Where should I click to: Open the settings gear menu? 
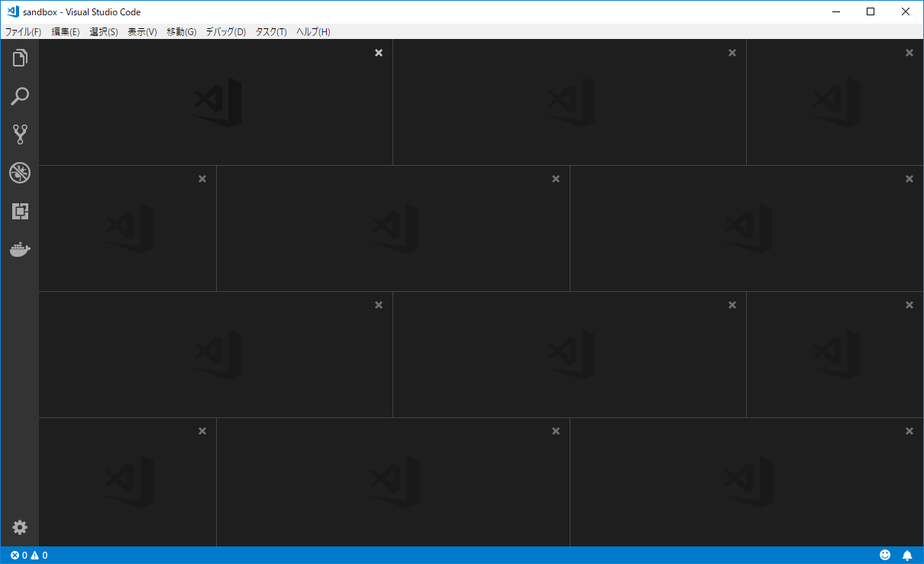coord(20,527)
